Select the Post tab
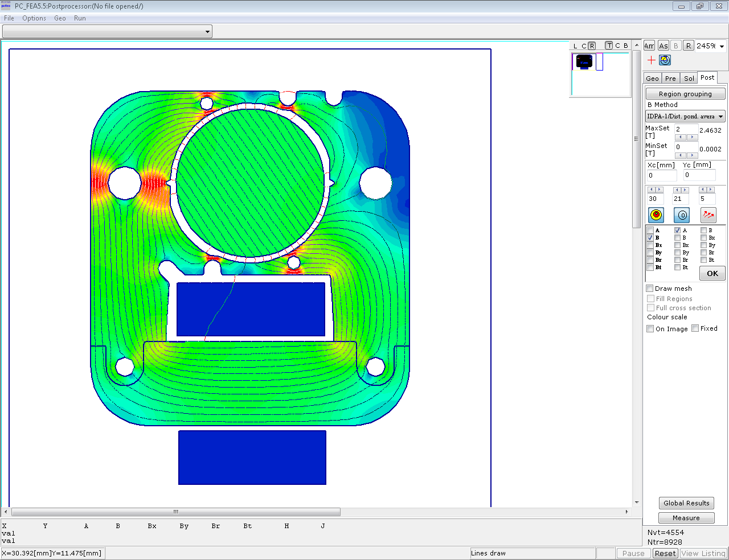Image resolution: width=729 pixels, height=560 pixels. coord(707,77)
